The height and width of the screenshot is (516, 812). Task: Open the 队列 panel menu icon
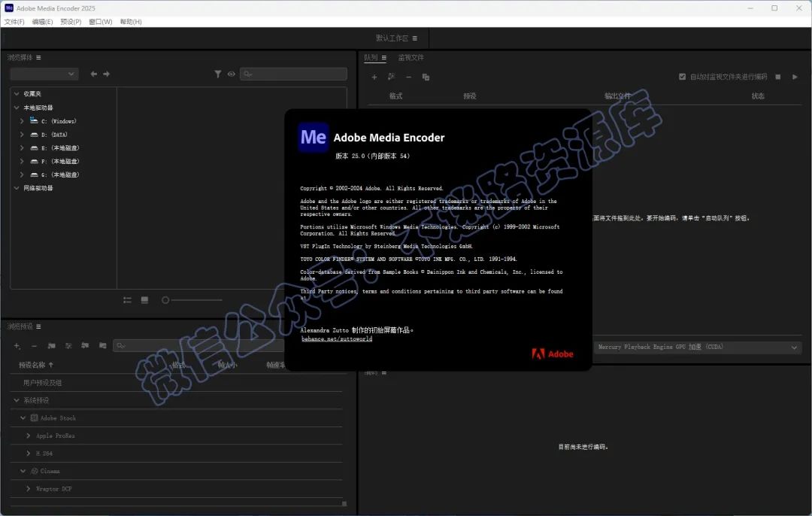383,58
